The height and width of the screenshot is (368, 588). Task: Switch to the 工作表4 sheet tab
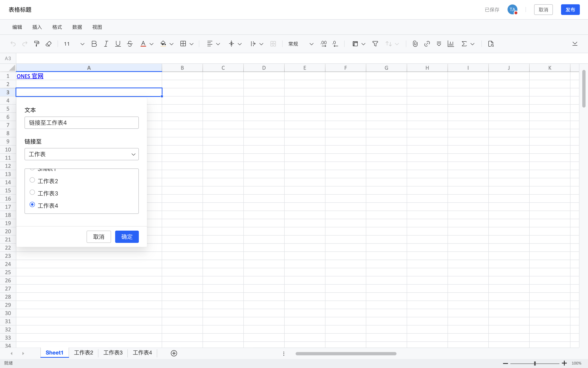click(x=142, y=353)
